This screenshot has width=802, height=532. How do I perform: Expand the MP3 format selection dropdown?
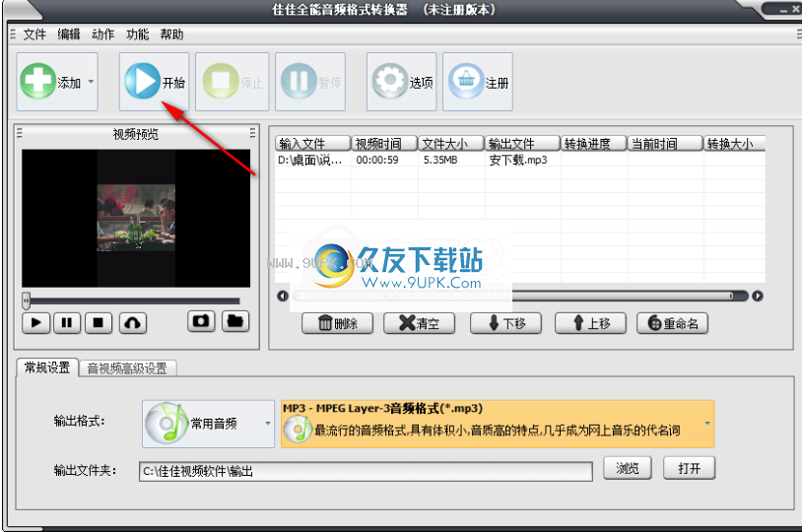[x=707, y=424]
